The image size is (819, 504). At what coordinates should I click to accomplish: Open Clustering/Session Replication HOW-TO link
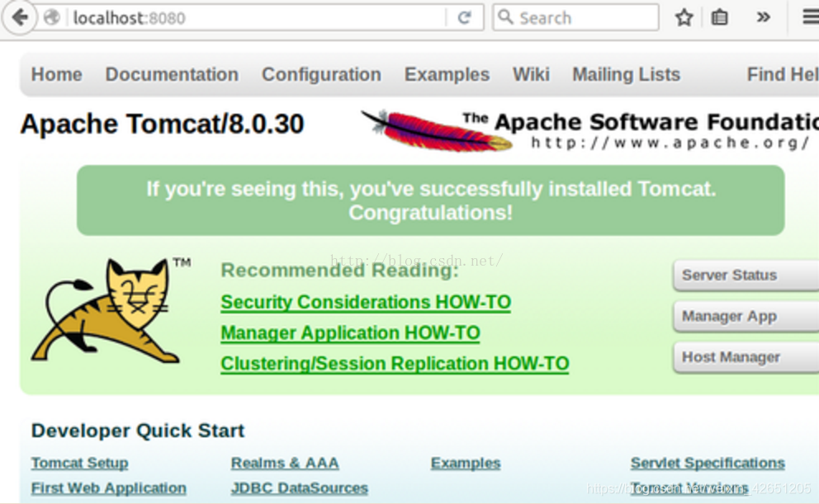[x=395, y=364]
